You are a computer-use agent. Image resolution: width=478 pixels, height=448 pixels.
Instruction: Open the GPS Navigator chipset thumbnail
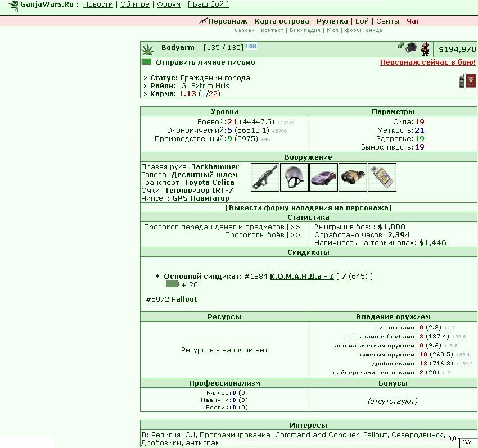[382, 178]
